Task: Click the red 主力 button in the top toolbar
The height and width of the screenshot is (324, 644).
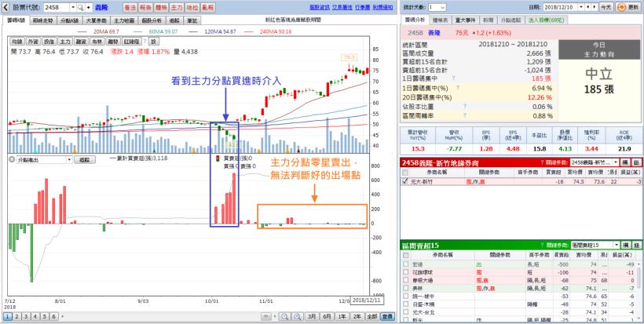Action: pyautogui.click(x=176, y=7)
